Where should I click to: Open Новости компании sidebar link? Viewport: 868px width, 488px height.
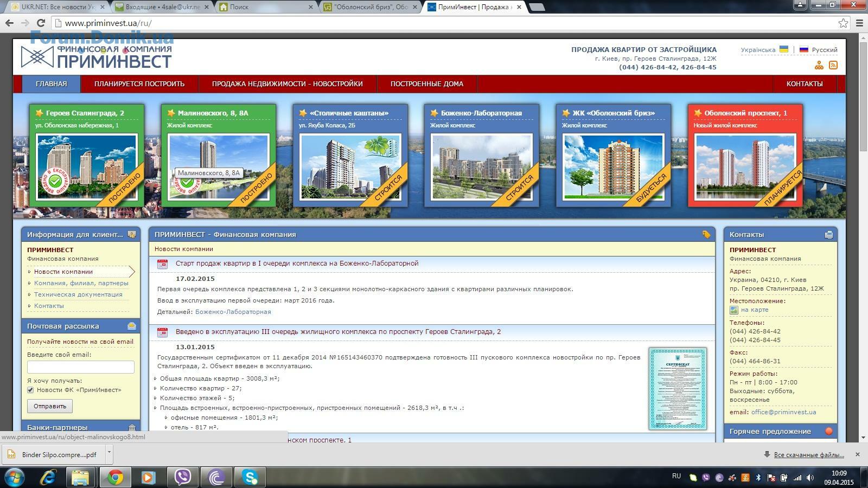pyautogui.click(x=63, y=272)
